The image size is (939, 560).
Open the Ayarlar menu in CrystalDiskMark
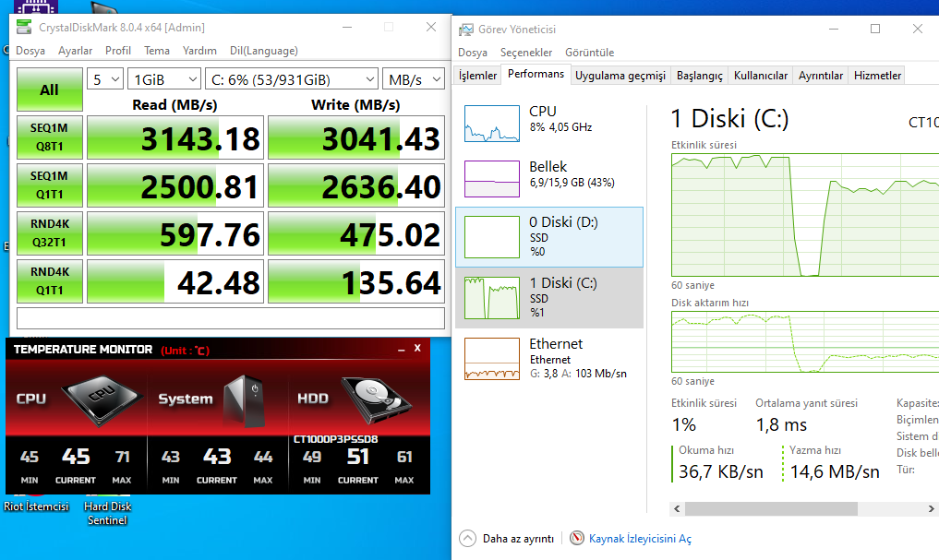76,51
